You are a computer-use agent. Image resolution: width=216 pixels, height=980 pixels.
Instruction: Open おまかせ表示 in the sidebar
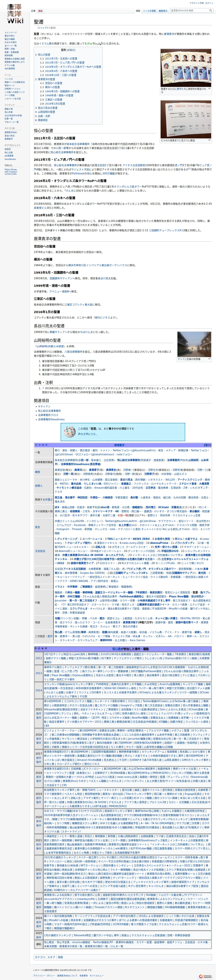click(11, 42)
